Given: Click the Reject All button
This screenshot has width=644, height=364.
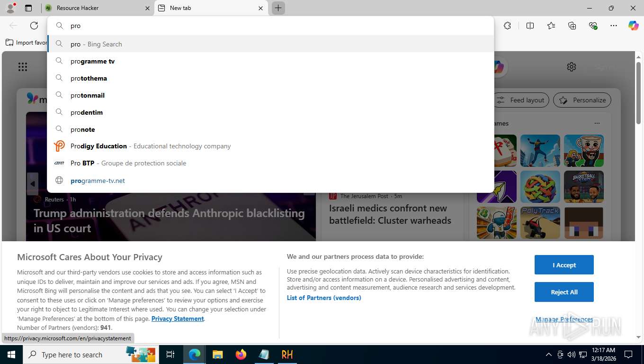Looking at the screenshot, I should click(x=564, y=292).
